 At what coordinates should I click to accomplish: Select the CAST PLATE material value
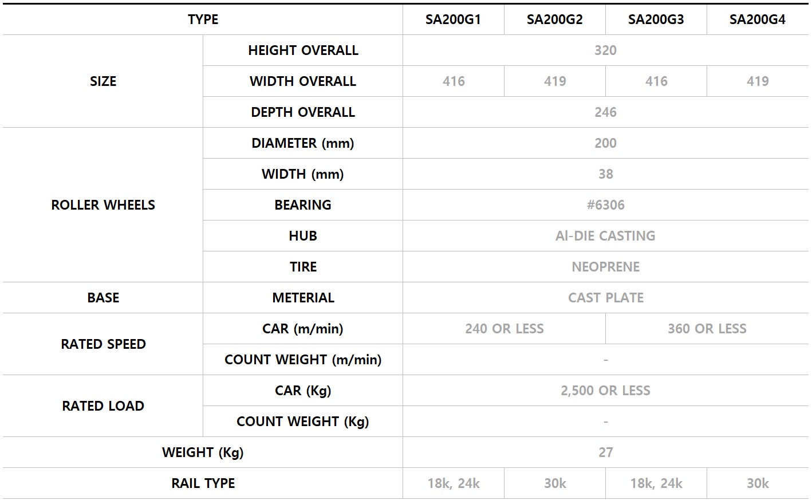pyautogui.click(x=605, y=298)
